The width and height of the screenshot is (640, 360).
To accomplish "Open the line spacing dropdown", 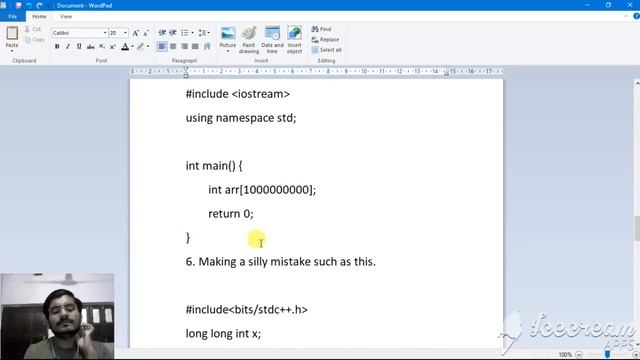I will 204,33.
